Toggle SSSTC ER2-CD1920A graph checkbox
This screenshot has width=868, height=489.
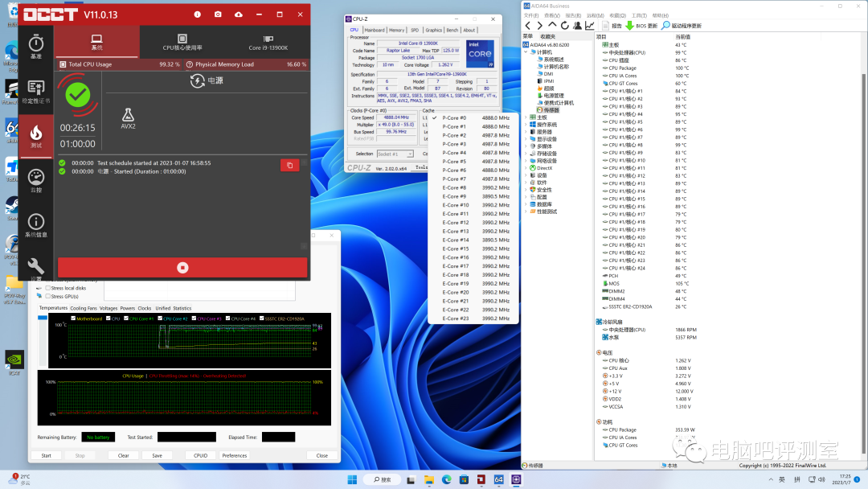(261, 318)
